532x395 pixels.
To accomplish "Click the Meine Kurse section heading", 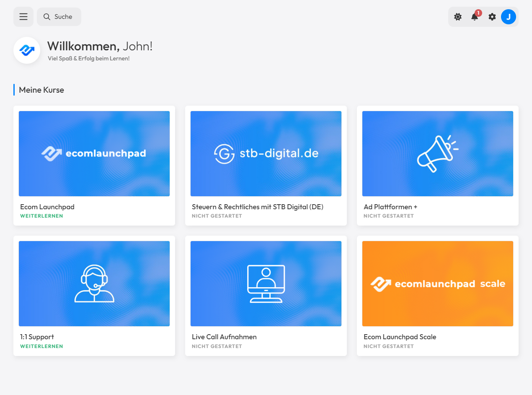I will (x=42, y=90).
